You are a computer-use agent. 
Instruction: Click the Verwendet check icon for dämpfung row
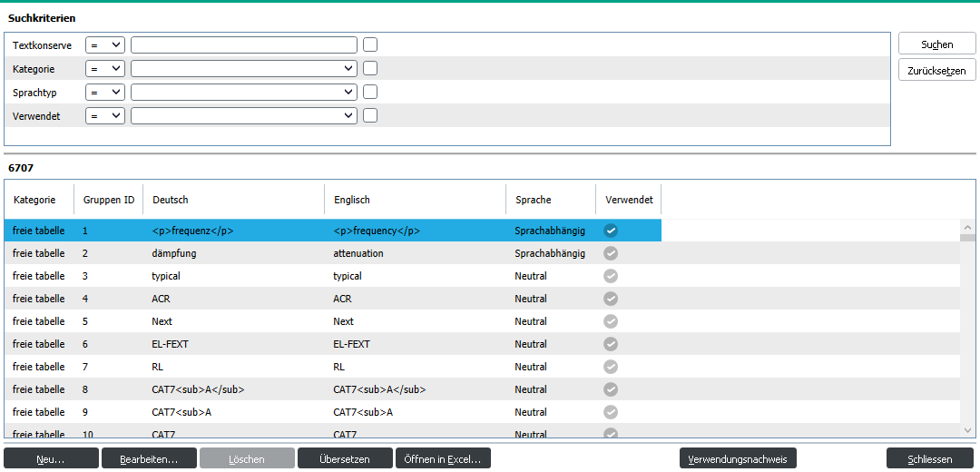[x=611, y=253]
